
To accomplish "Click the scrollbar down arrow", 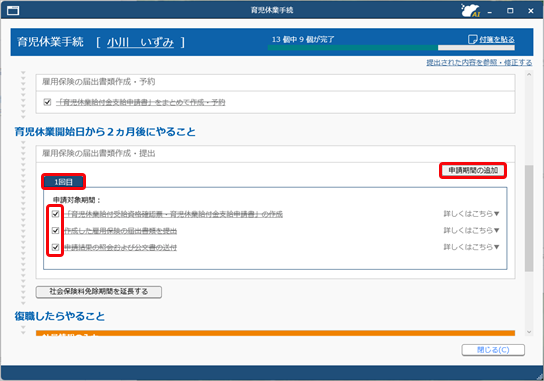I will [529, 332].
